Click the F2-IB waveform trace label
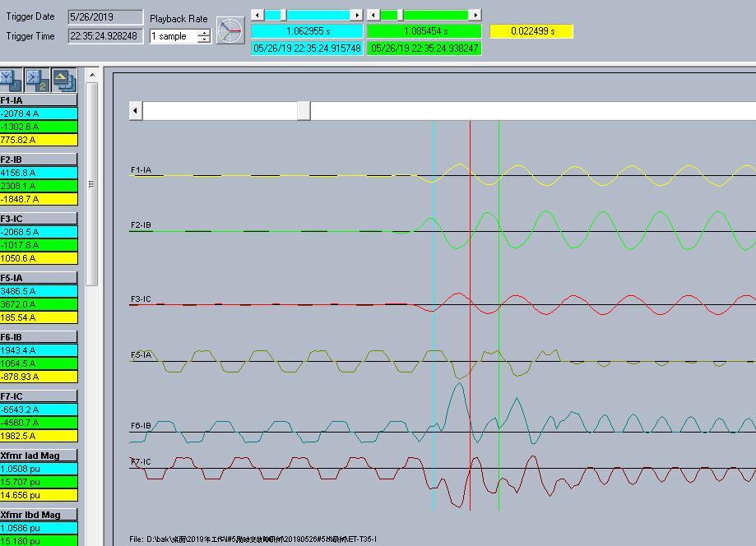The height and width of the screenshot is (546, 756). pyautogui.click(x=141, y=225)
